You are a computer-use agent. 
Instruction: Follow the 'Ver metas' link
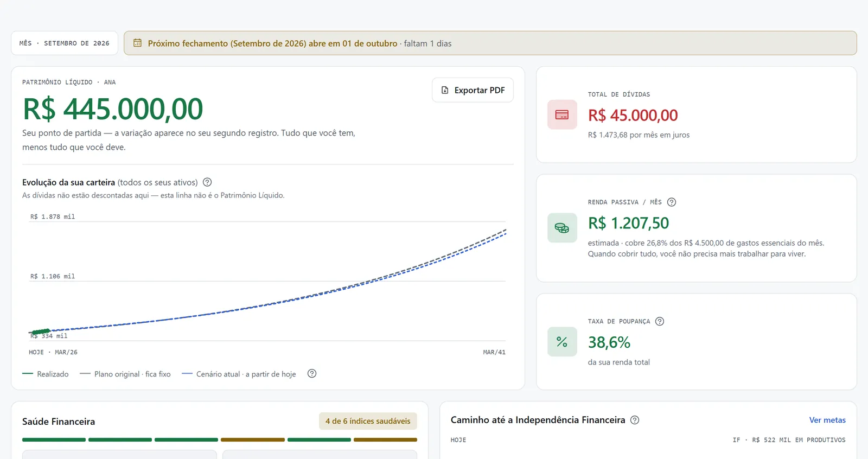827,420
